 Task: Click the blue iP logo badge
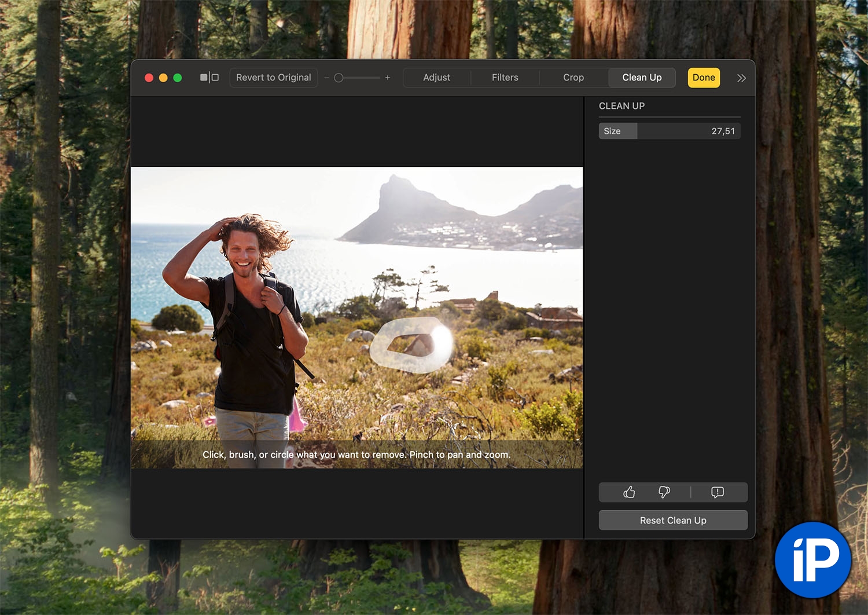(813, 560)
